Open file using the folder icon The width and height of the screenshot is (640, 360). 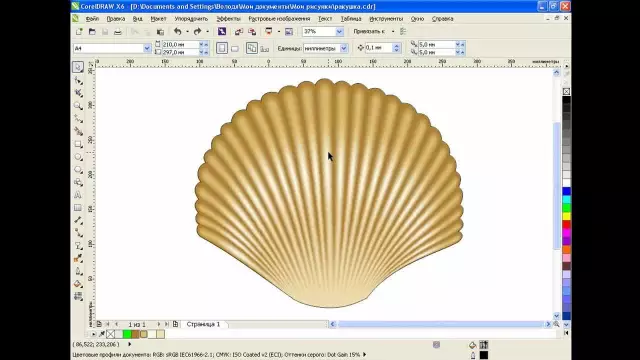coord(92,31)
